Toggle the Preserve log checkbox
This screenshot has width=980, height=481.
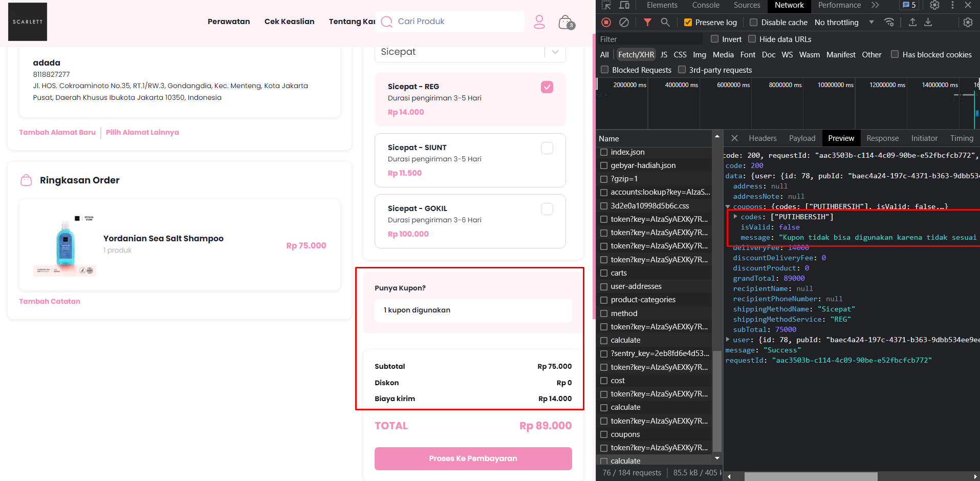[x=688, y=22]
